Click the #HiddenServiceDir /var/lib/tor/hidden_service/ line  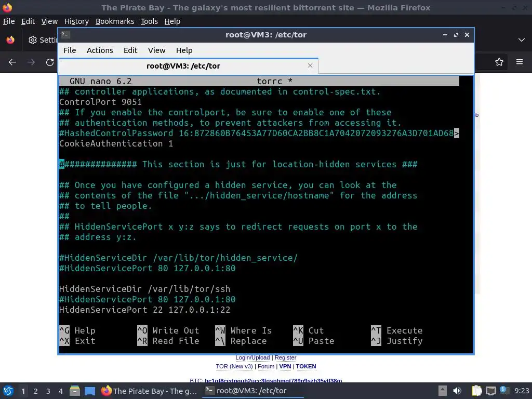click(179, 258)
